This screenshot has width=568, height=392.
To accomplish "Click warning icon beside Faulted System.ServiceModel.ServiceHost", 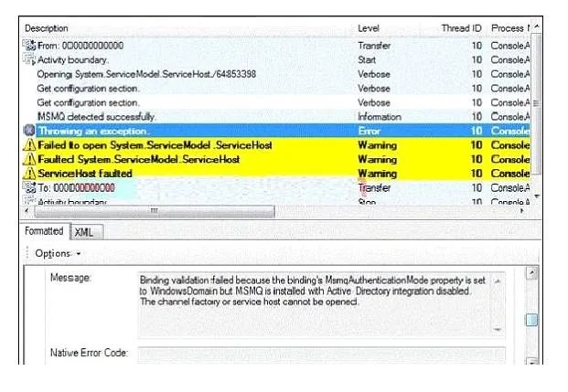I will pyautogui.click(x=29, y=159).
